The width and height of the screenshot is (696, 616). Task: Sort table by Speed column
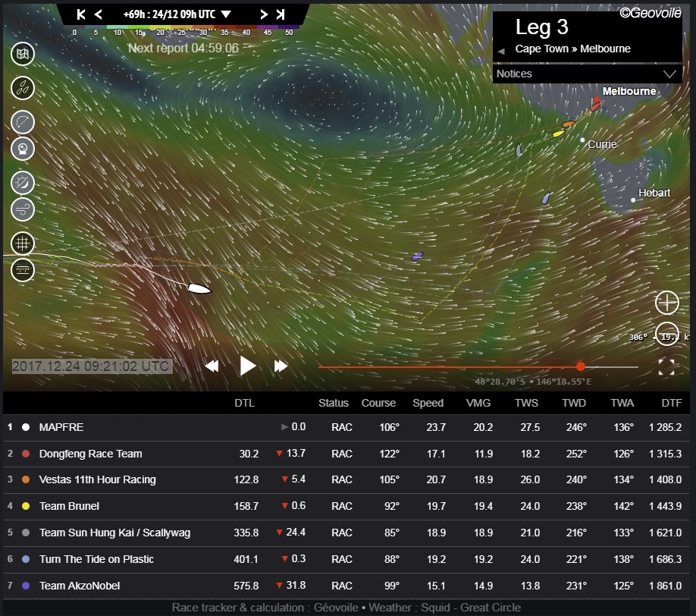pyautogui.click(x=428, y=403)
